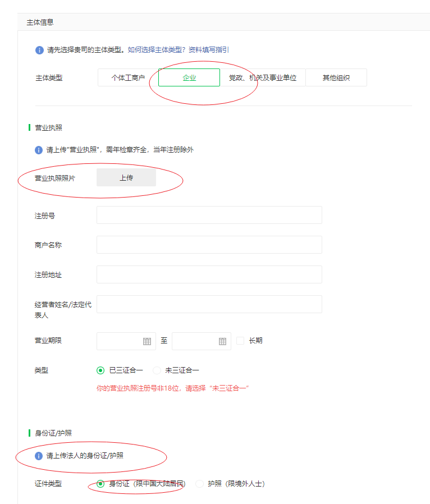Open the 如何选择主体类型? link
The height and width of the screenshot is (504, 430).
(157, 50)
